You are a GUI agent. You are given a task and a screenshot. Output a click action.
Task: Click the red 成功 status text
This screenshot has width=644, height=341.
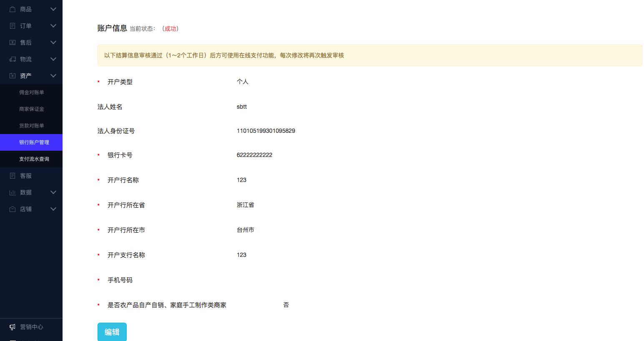click(x=170, y=29)
